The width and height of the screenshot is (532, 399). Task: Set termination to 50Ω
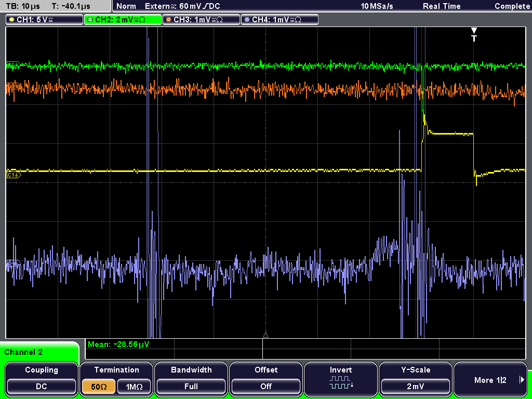(x=99, y=387)
